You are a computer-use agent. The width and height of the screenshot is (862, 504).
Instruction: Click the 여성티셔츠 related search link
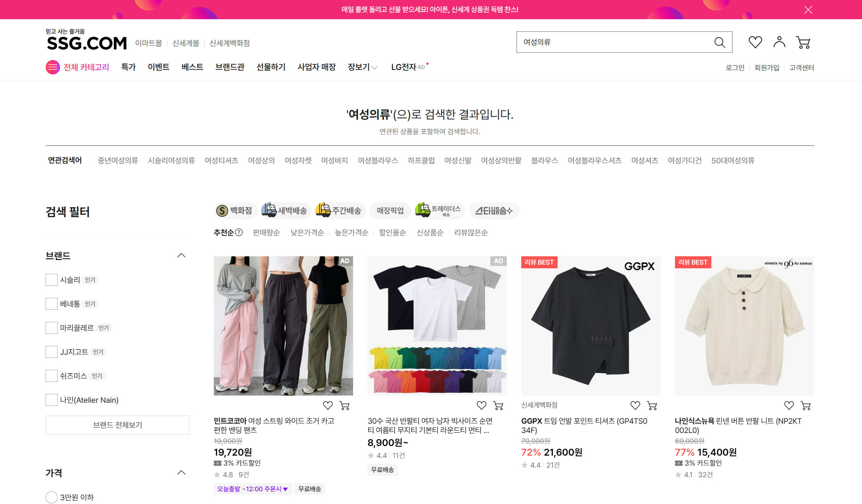[221, 161]
